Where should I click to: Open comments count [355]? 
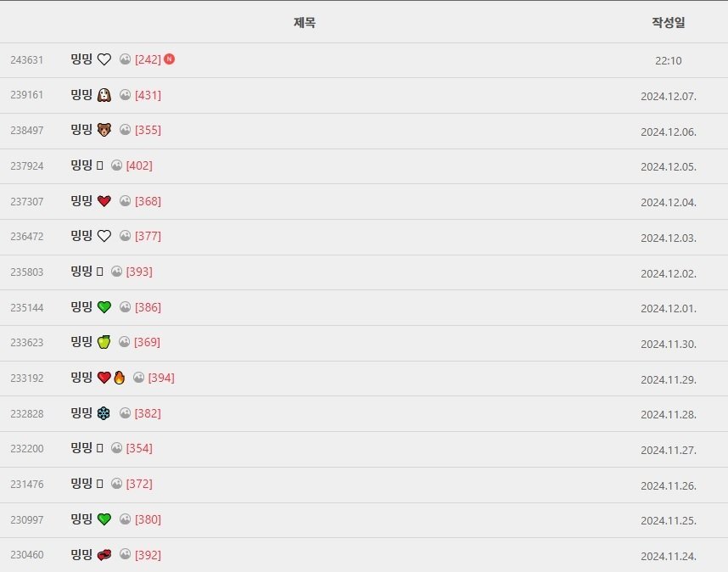click(148, 130)
